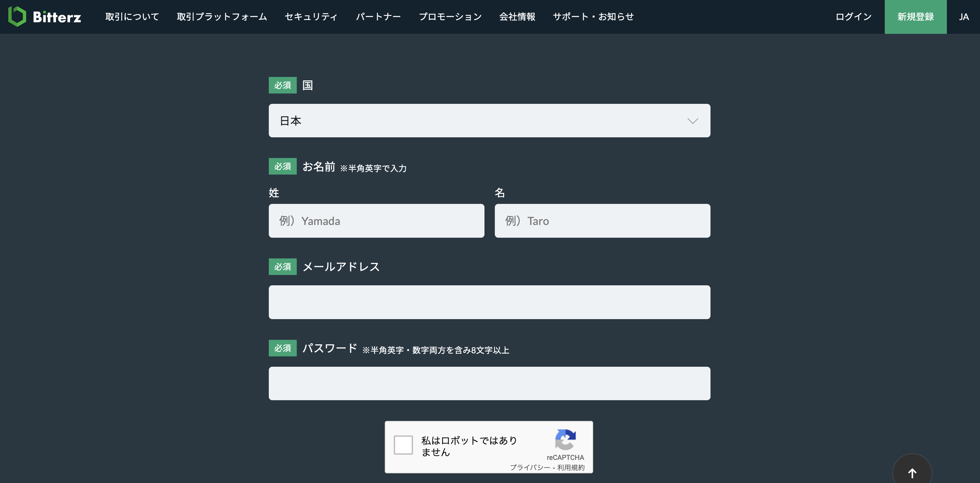Open the country dropdown showing 日本
The width and height of the screenshot is (980, 483).
(x=489, y=120)
